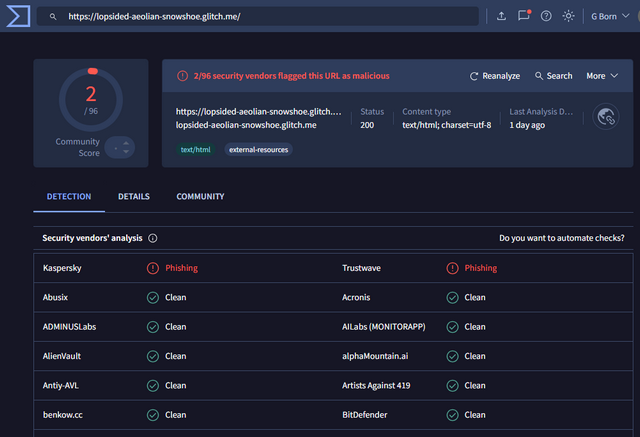
Task: Click the AILabs (MONITORAPP) clean checkmark icon
Action: pyautogui.click(x=452, y=327)
